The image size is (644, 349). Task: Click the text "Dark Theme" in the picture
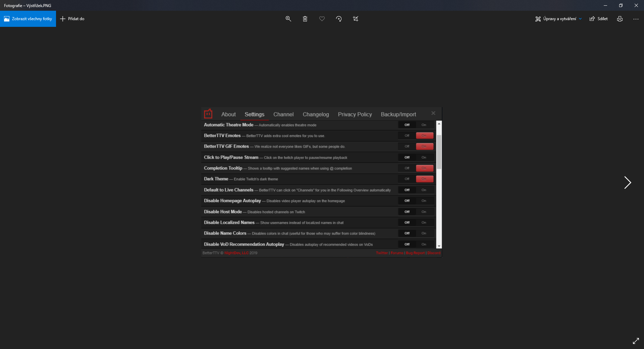[x=216, y=179]
